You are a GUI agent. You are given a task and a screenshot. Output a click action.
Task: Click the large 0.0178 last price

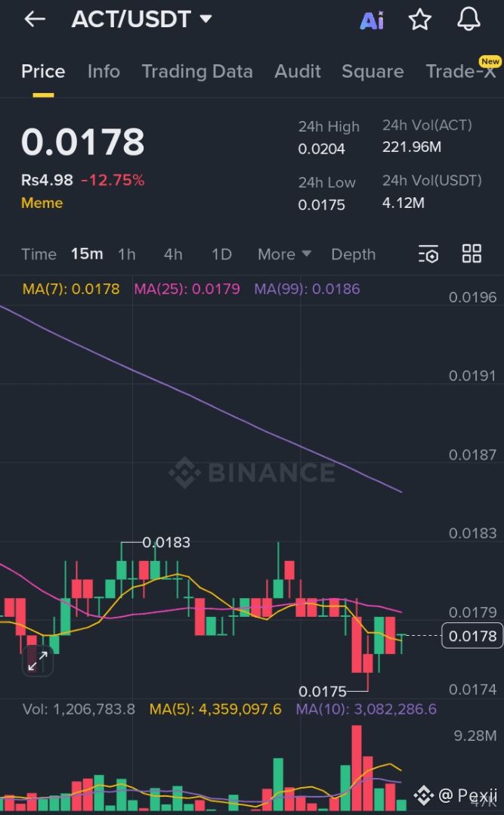click(x=82, y=142)
